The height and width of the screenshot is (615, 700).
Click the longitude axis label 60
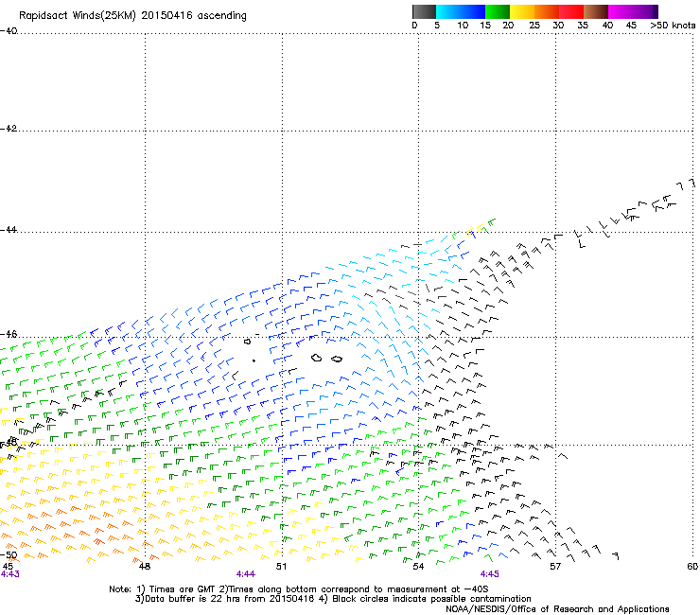point(692,567)
